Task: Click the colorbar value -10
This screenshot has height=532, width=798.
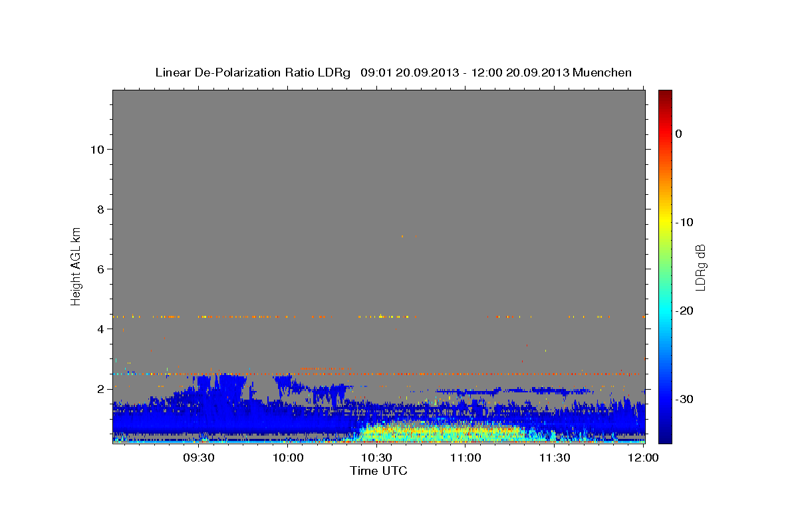Action: click(x=685, y=222)
